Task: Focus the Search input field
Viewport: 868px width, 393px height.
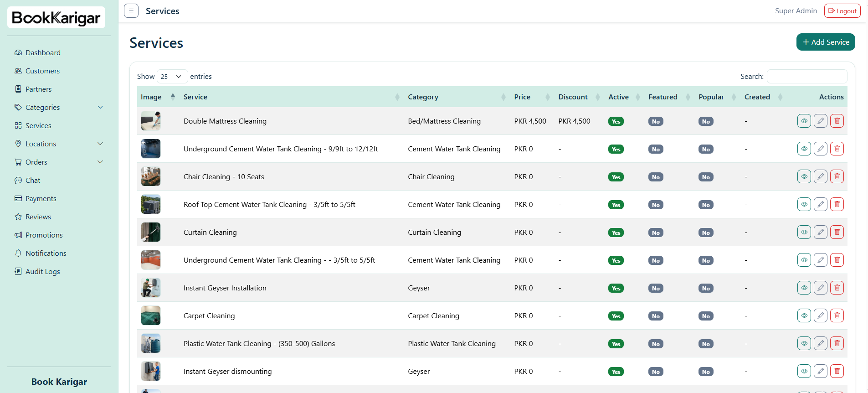Action: click(807, 77)
